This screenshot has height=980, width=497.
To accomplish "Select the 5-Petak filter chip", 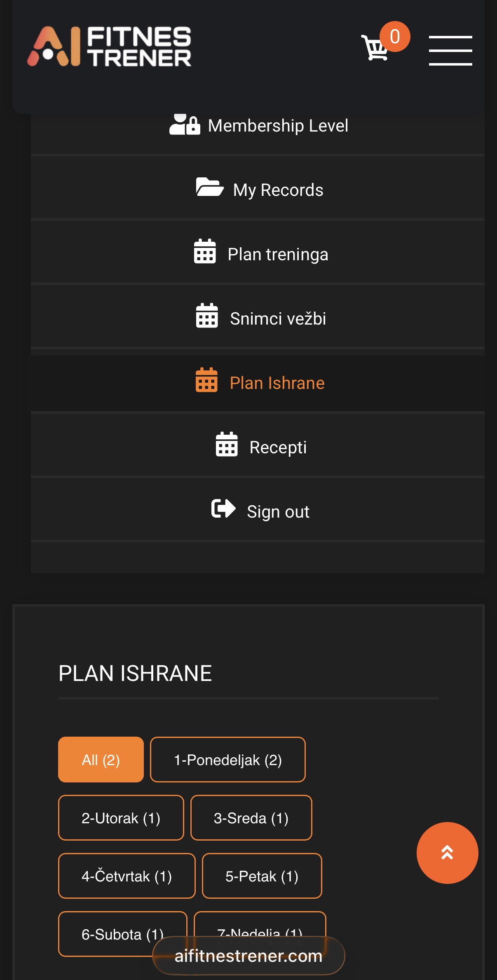I will coord(262,876).
